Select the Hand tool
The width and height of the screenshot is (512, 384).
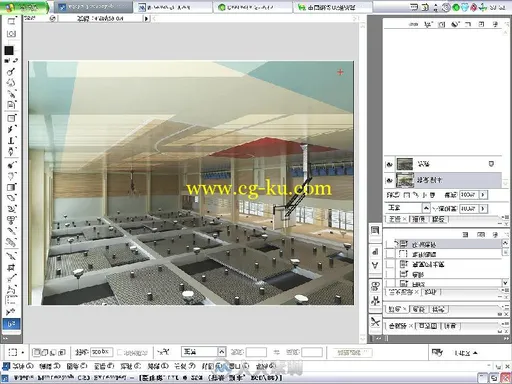click(x=11, y=82)
